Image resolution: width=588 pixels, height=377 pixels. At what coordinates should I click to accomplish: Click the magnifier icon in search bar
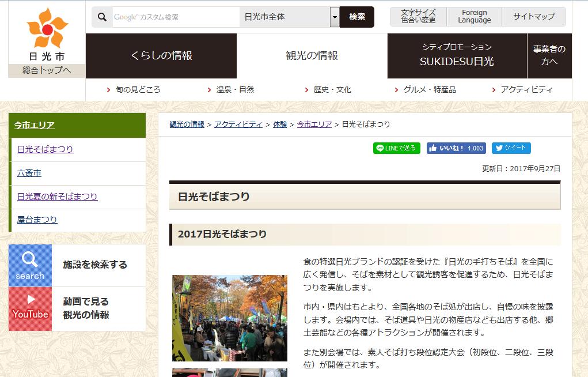[102, 17]
